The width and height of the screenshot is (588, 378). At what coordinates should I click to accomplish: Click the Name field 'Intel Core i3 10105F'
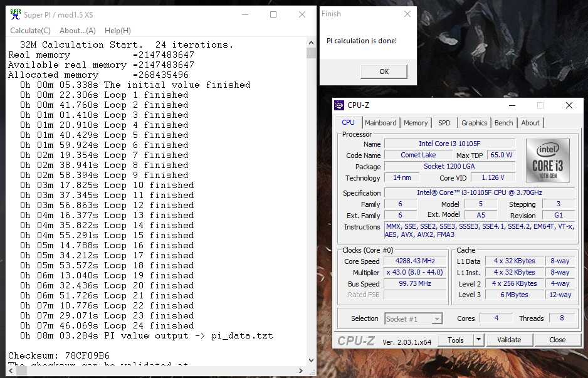449,144
